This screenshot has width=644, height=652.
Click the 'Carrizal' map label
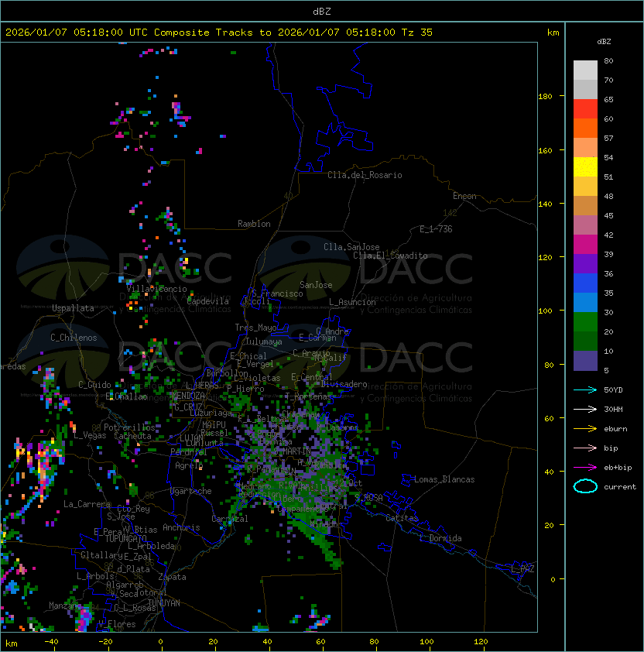(229, 519)
